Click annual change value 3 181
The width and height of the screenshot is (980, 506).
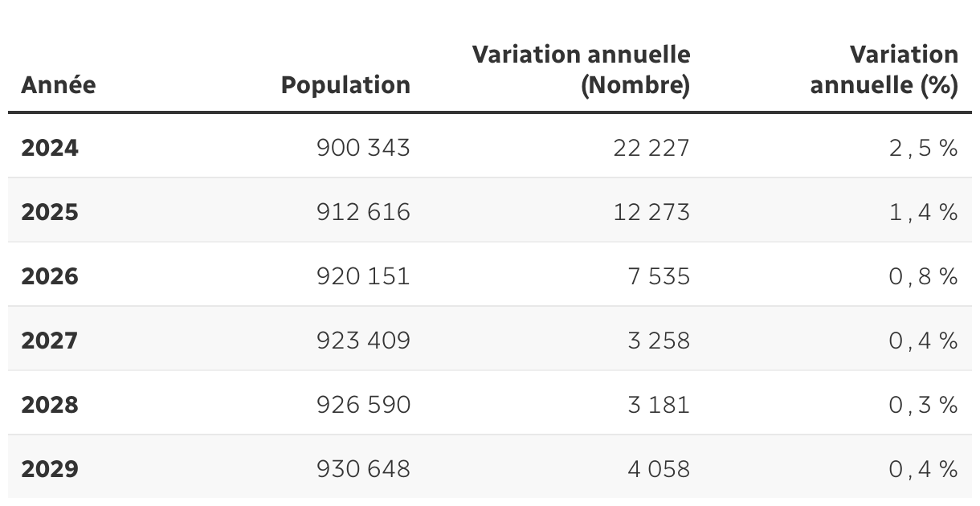[659, 405]
